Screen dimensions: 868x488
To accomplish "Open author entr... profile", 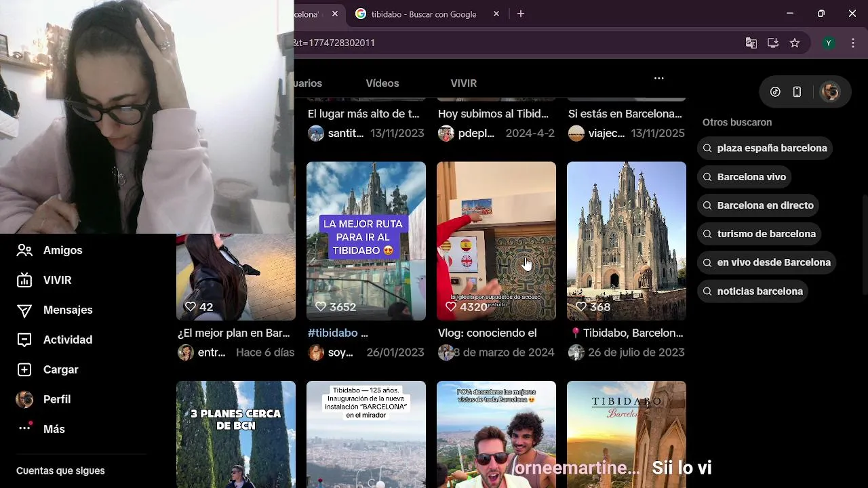I will pos(202,352).
